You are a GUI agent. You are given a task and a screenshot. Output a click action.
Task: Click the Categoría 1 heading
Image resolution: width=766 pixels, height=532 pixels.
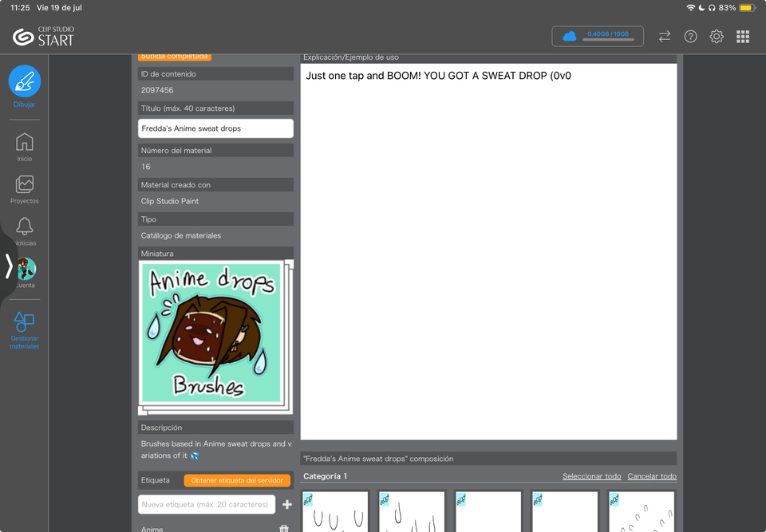(x=325, y=476)
